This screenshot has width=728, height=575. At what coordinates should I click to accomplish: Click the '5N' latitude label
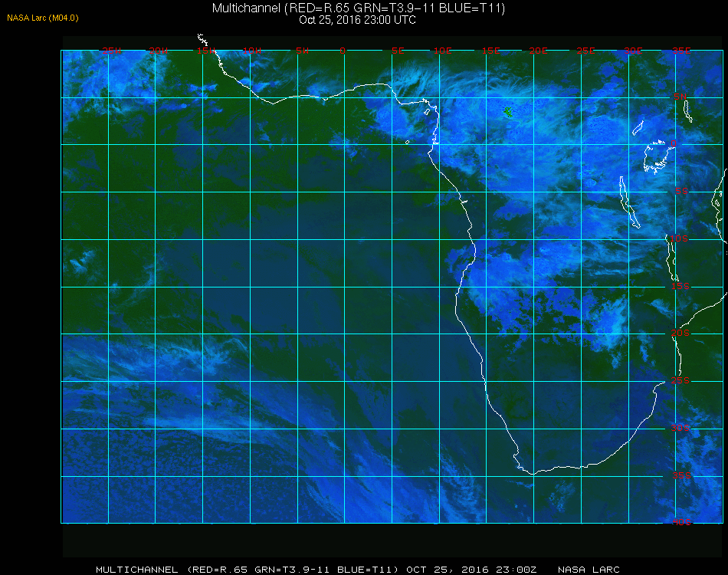coord(680,97)
